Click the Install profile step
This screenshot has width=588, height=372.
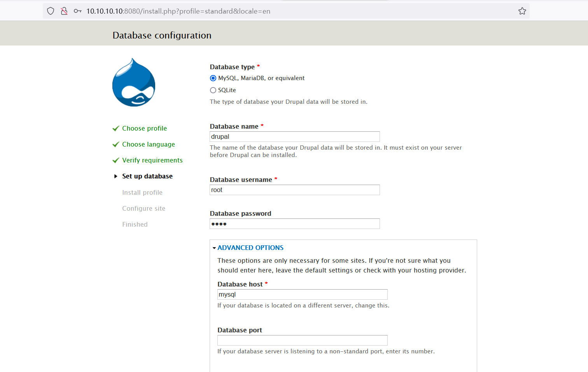coord(142,192)
